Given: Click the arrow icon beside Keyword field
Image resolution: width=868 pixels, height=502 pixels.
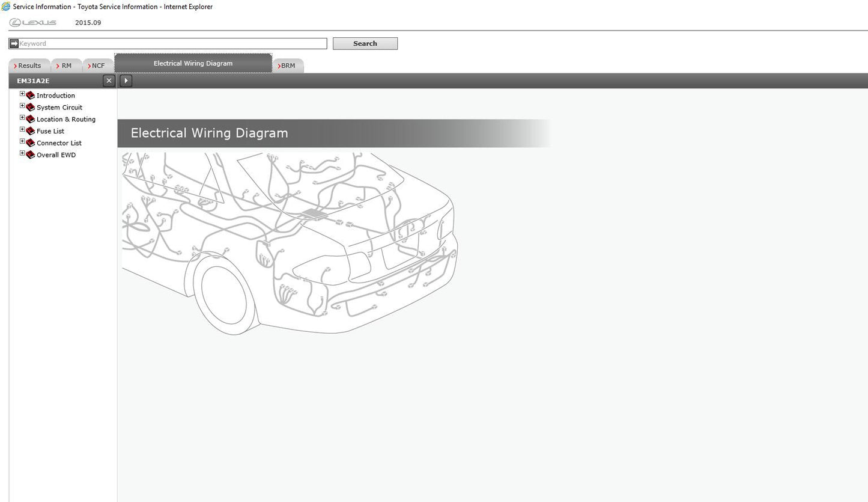Looking at the screenshot, I should tap(14, 43).
